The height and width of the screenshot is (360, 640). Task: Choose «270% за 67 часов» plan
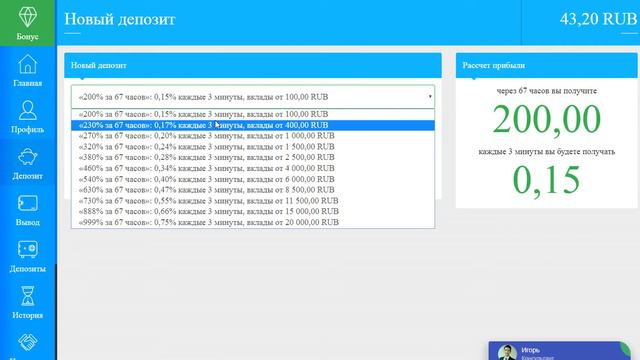pos(253,136)
